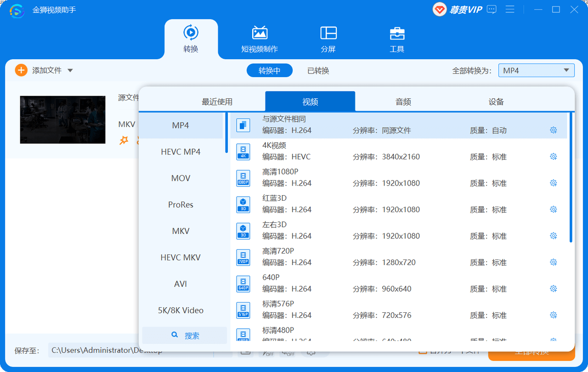This screenshot has width=588, height=372.
Task: Click gear icon for 高清1080P preset
Action: tap(553, 183)
